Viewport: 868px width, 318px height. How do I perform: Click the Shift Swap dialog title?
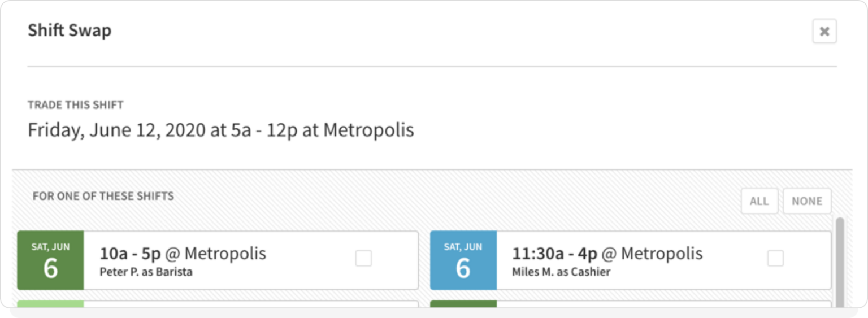(70, 31)
